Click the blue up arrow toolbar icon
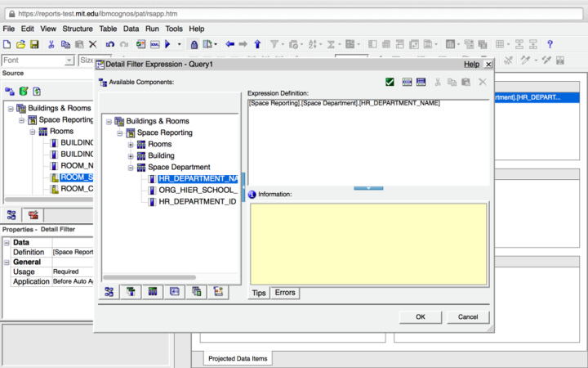 pos(257,44)
